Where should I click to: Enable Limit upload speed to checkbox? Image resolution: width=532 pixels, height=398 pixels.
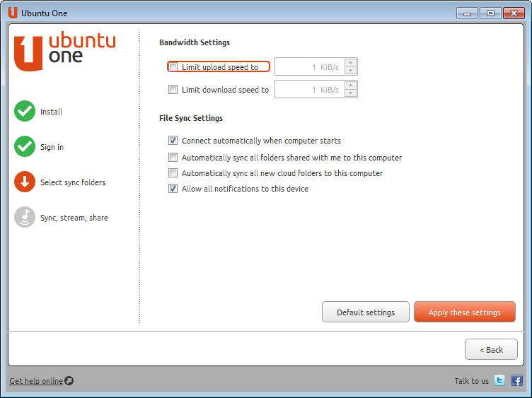coord(173,66)
